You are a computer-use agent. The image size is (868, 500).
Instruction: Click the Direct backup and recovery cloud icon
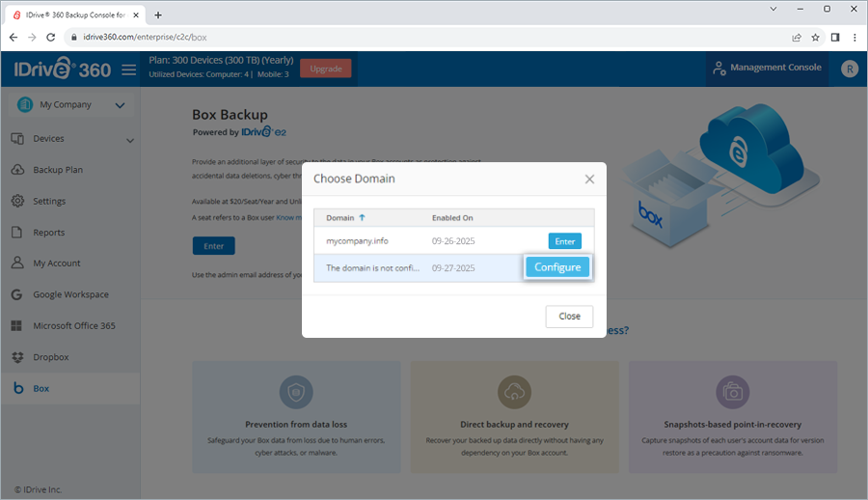pyautogui.click(x=514, y=392)
